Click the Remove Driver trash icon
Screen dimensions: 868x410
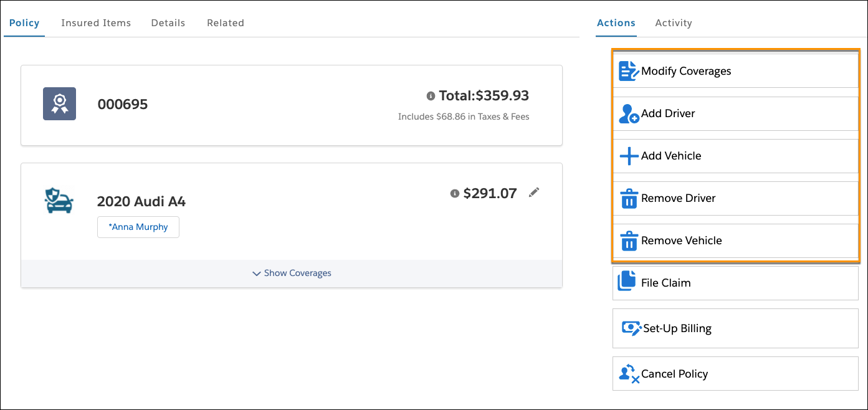(x=628, y=198)
